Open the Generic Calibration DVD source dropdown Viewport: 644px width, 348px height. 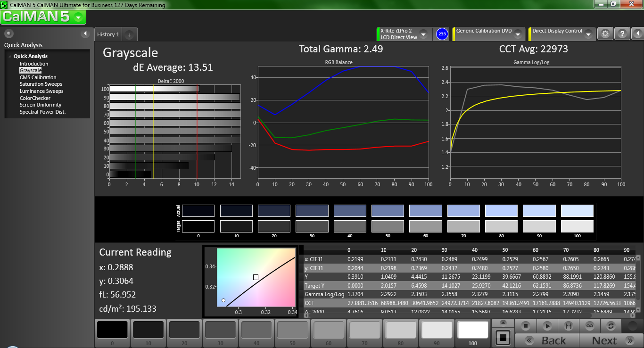(x=518, y=34)
